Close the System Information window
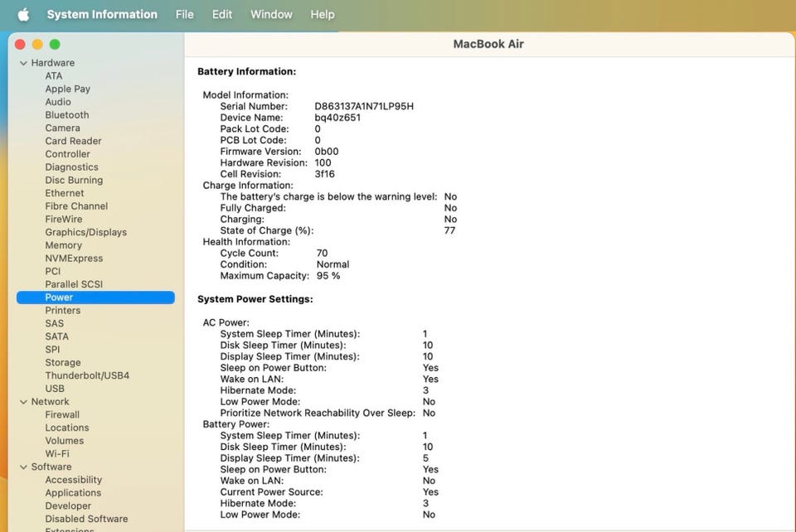 pyautogui.click(x=20, y=45)
